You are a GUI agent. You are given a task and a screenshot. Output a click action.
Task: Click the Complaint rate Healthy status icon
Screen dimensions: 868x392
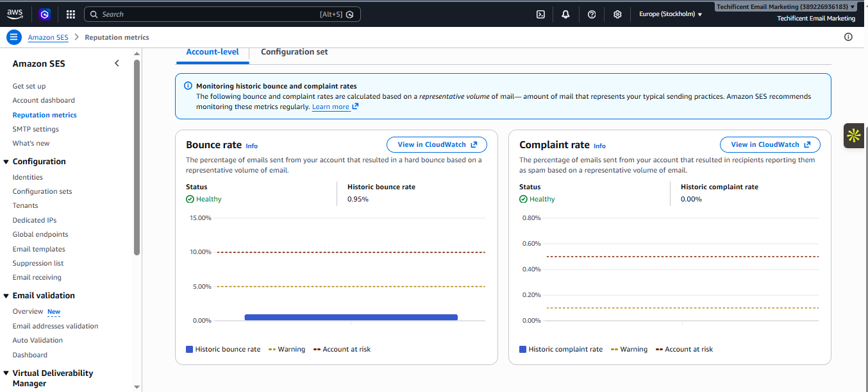[x=523, y=199]
